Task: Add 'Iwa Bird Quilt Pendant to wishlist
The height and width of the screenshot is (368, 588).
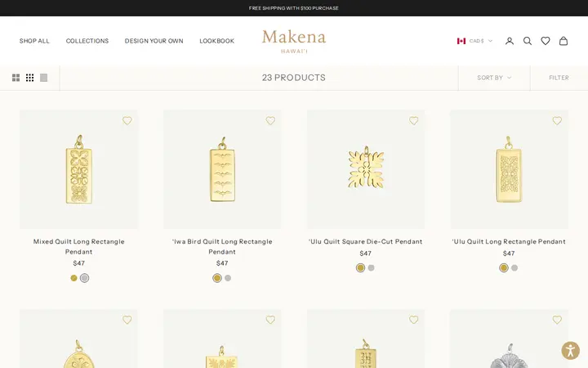Action: click(270, 120)
